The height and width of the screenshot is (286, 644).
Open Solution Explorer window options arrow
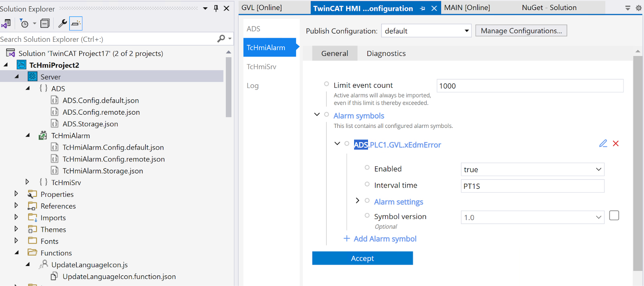pyautogui.click(x=205, y=8)
